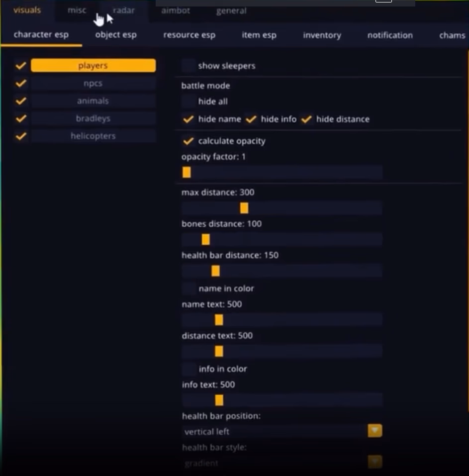Switch to the misc tab

point(77,10)
